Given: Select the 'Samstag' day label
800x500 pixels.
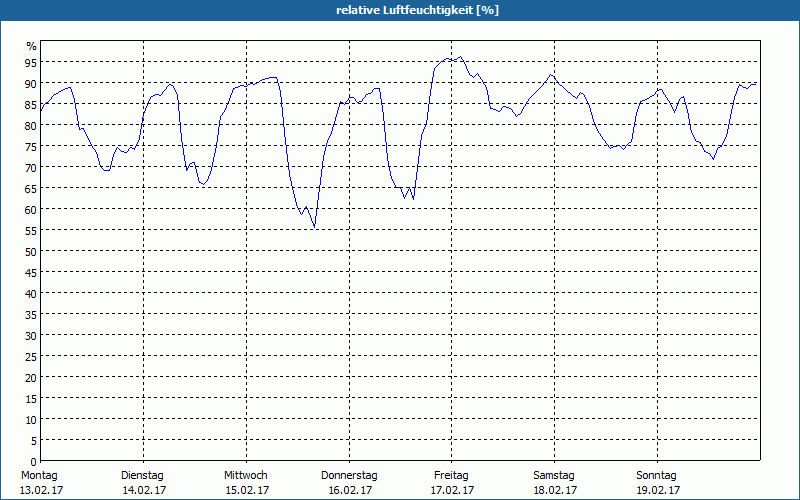Looking at the screenshot, I should point(554,475).
